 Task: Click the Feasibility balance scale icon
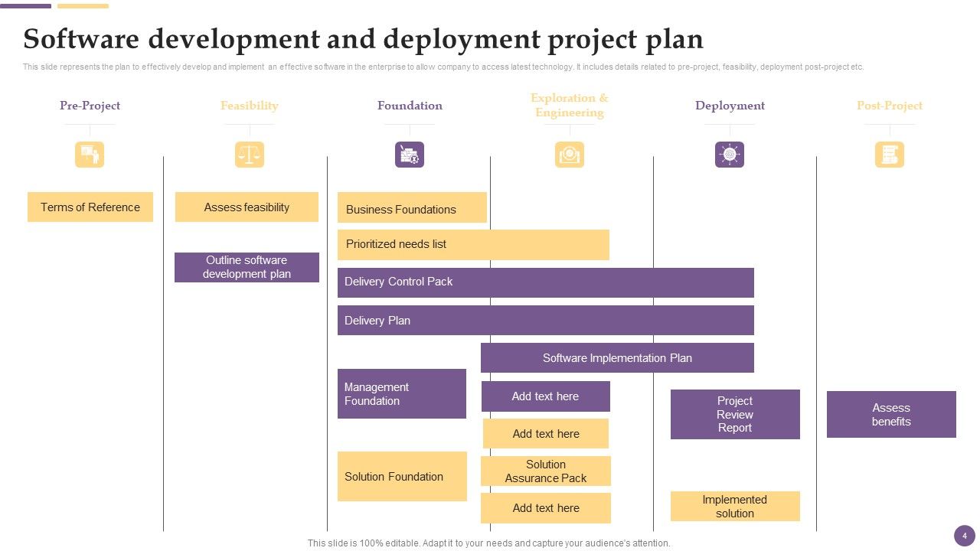(x=249, y=154)
